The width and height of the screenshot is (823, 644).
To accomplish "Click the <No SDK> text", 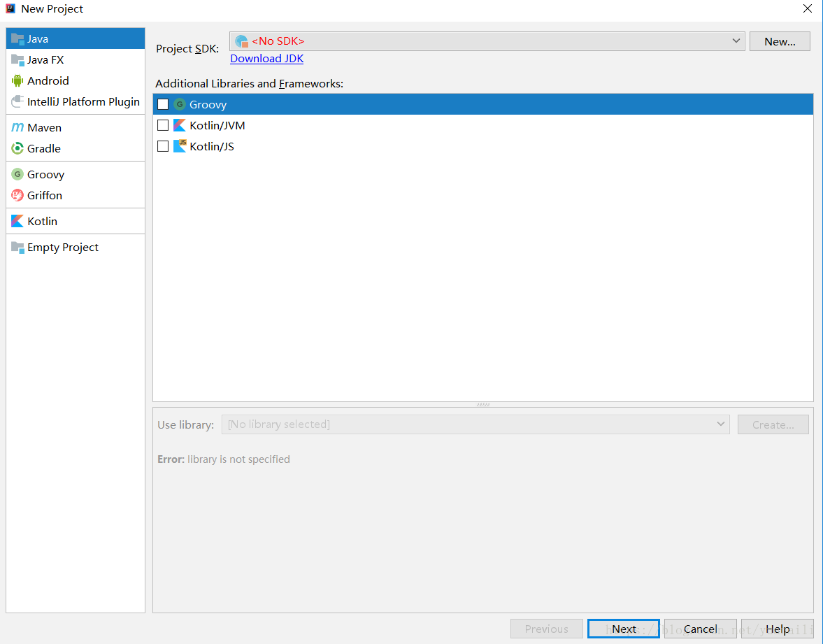I will point(278,41).
